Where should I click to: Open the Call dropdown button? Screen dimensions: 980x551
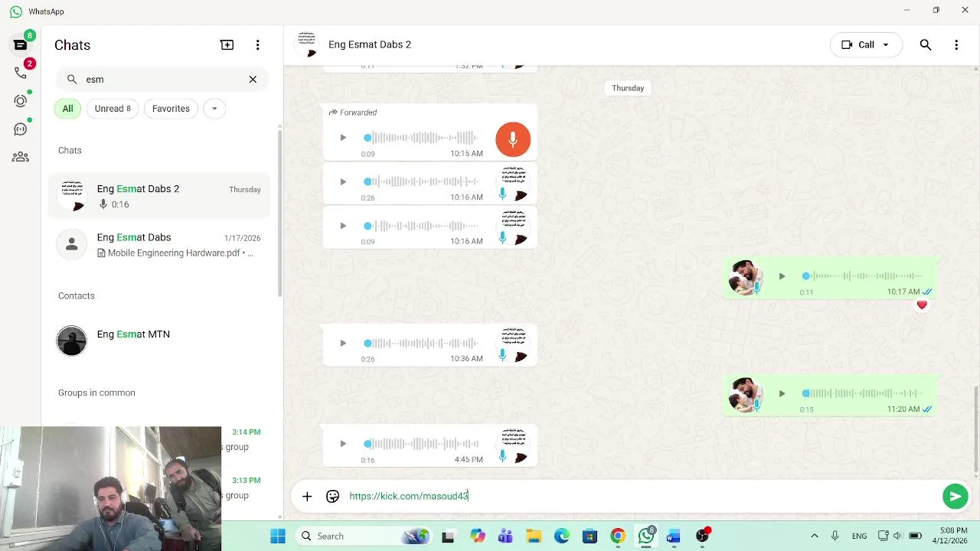click(x=866, y=44)
